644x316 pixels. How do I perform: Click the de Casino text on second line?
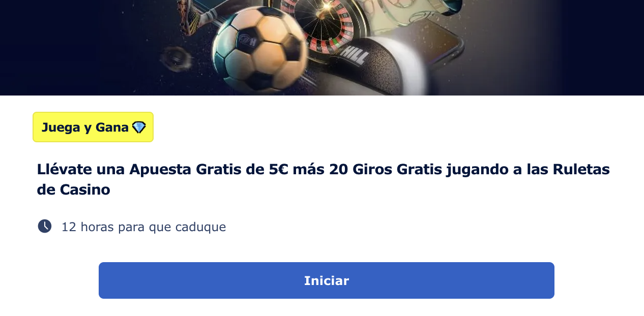[73, 190]
